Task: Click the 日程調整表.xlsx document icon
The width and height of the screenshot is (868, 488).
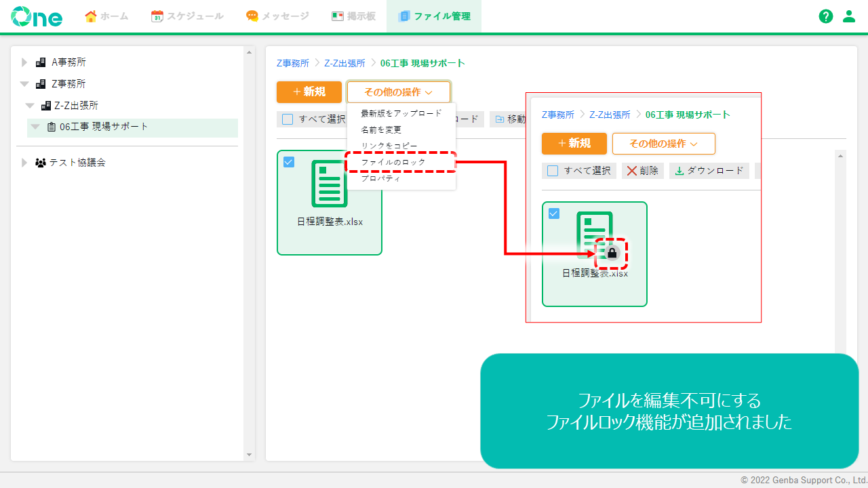Action: pos(329,184)
